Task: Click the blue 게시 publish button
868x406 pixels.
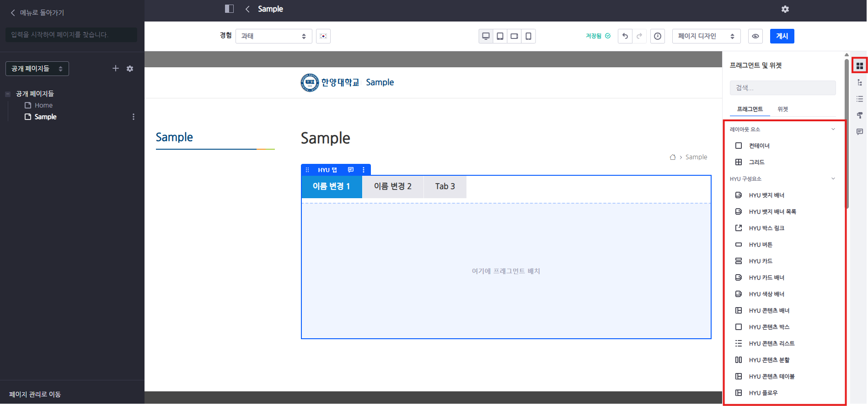Action: (782, 36)
